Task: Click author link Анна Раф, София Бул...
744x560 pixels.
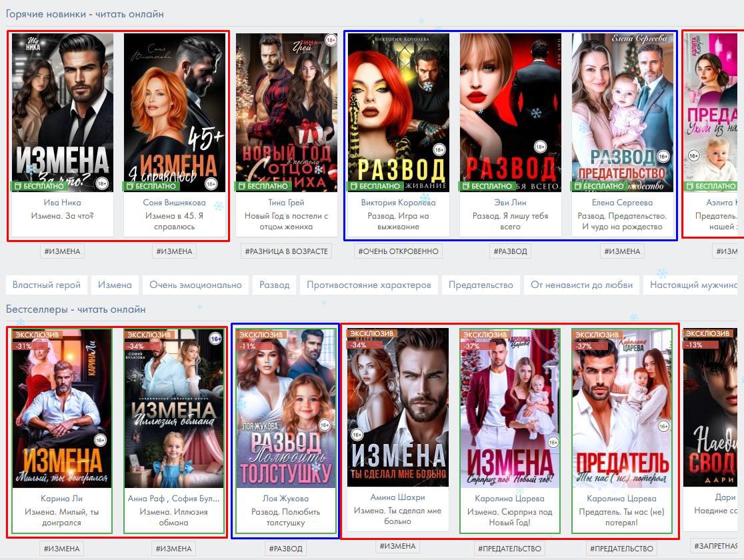Action: tap(173, 498)
